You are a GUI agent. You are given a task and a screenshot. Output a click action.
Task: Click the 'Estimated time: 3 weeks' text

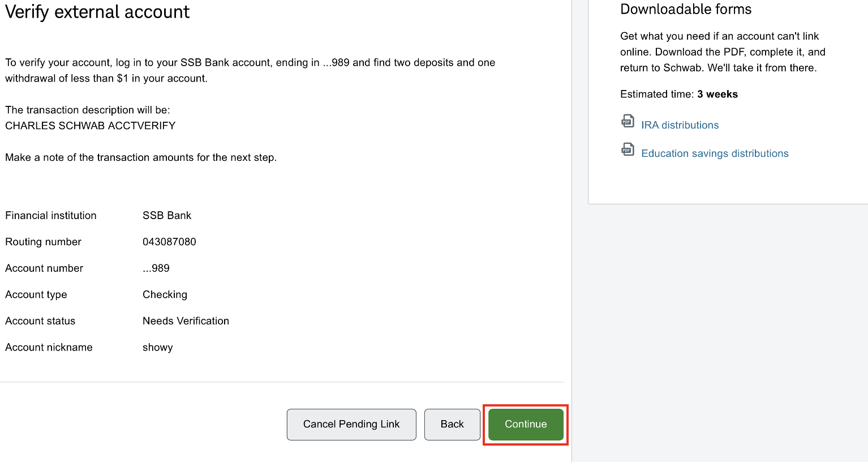pos(679,94)
